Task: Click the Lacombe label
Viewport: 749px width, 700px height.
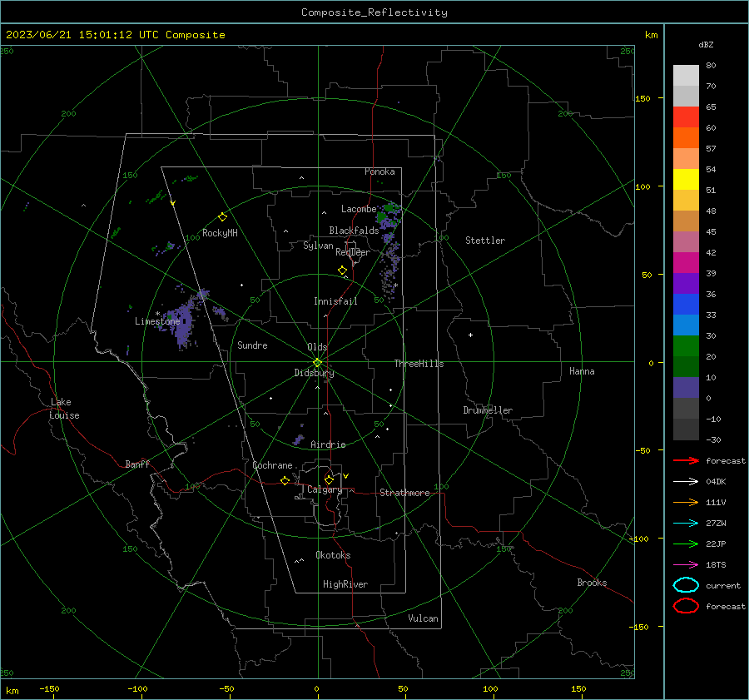Action: click(x=359, y=209)
